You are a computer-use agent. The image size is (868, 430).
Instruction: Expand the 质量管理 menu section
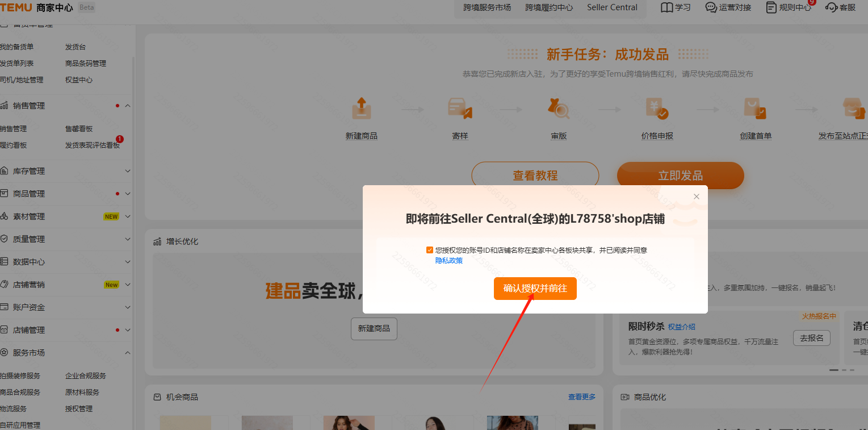pyautogui.click(x=128, y=239)
